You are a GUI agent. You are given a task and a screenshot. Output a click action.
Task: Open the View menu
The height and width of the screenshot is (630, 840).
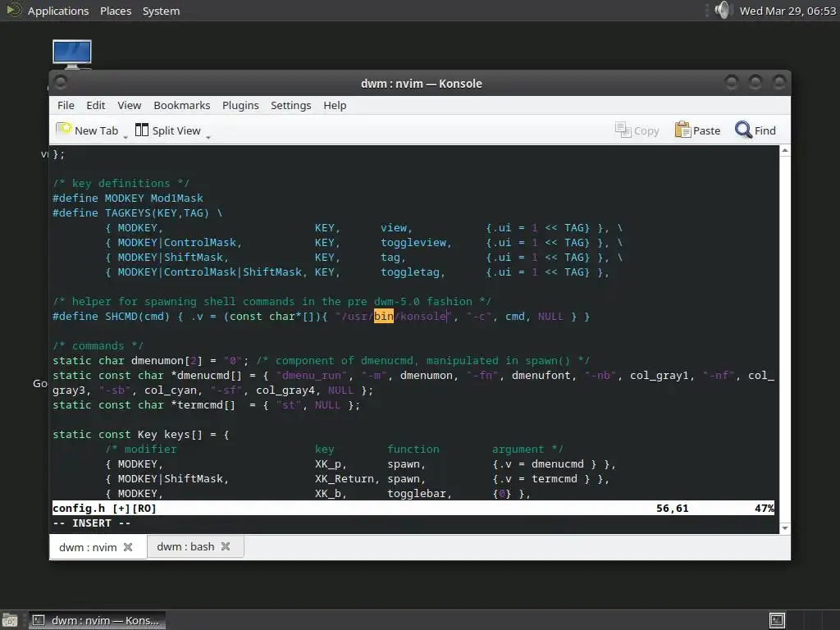[129, 106]
